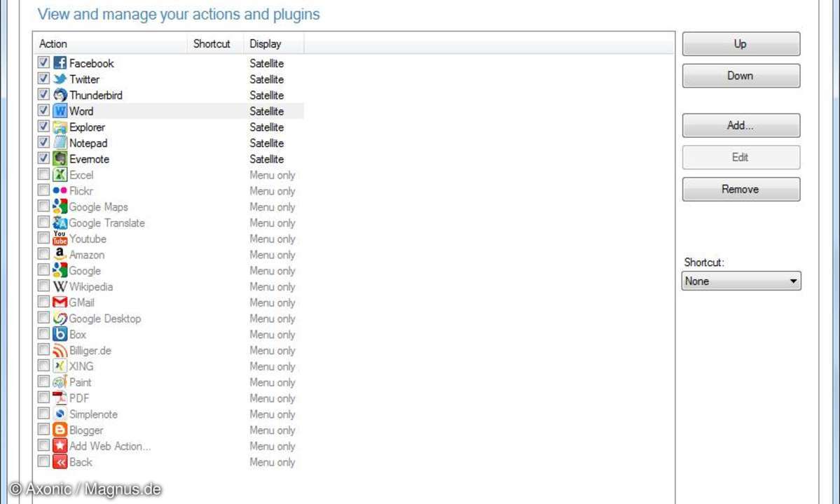Select the Simplenote icon
Screen dimensions: 840x504
[x=60, y=414]
